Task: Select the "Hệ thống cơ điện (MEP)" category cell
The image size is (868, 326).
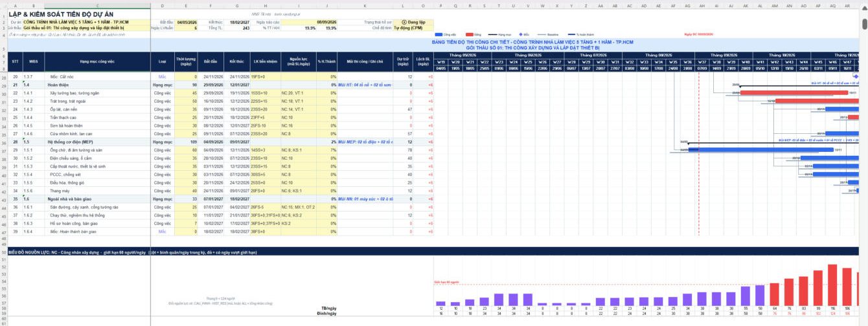Action: pyautogui.click(x=98, y=142)
